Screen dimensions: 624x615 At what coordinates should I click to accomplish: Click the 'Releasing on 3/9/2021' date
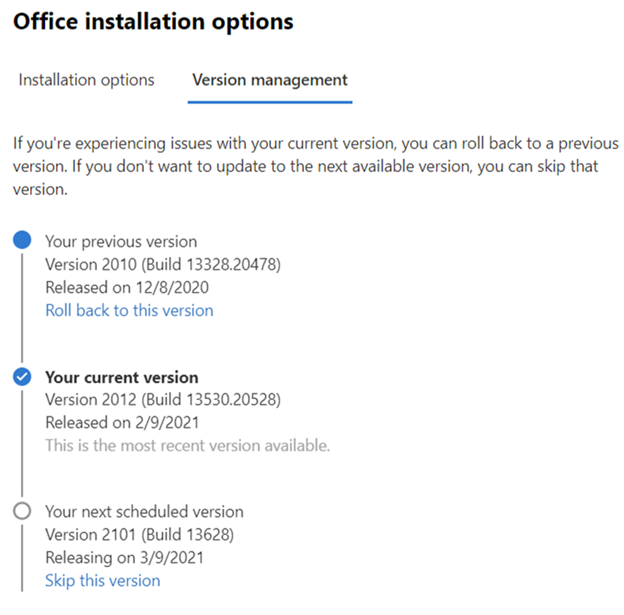coord(125,557)
